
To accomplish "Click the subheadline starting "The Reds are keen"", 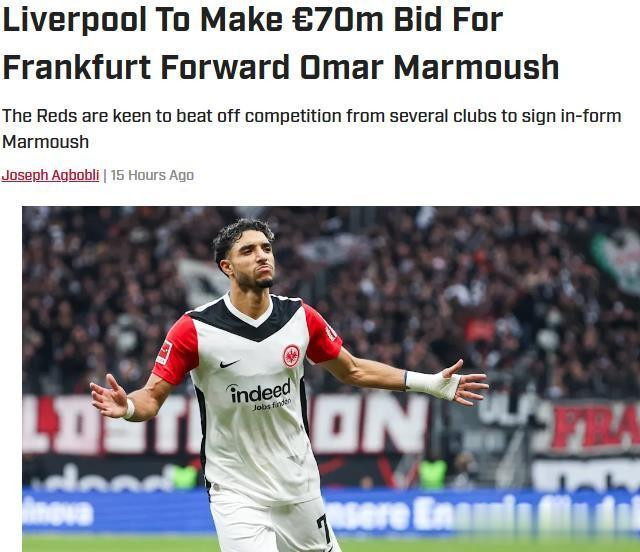I will [x=311, y=129].
